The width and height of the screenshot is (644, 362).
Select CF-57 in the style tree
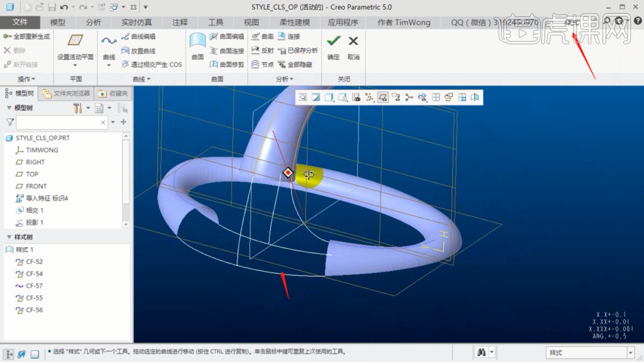[34, 286]
